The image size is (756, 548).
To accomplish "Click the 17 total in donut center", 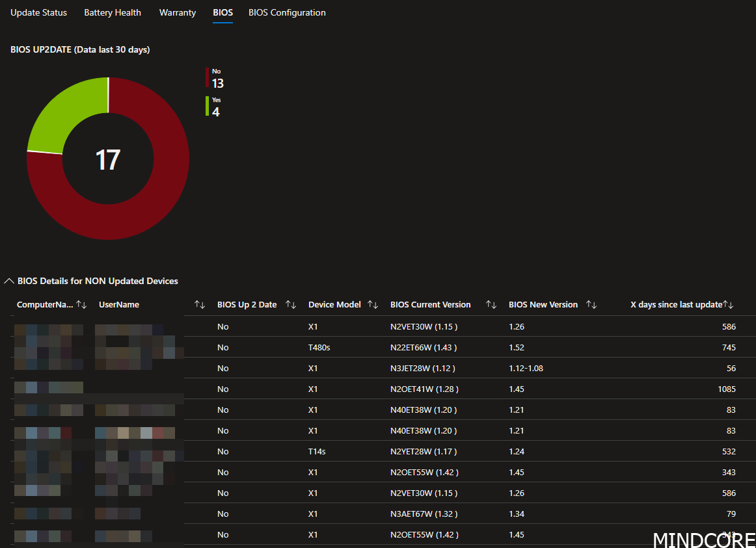I will coord(108,160).
